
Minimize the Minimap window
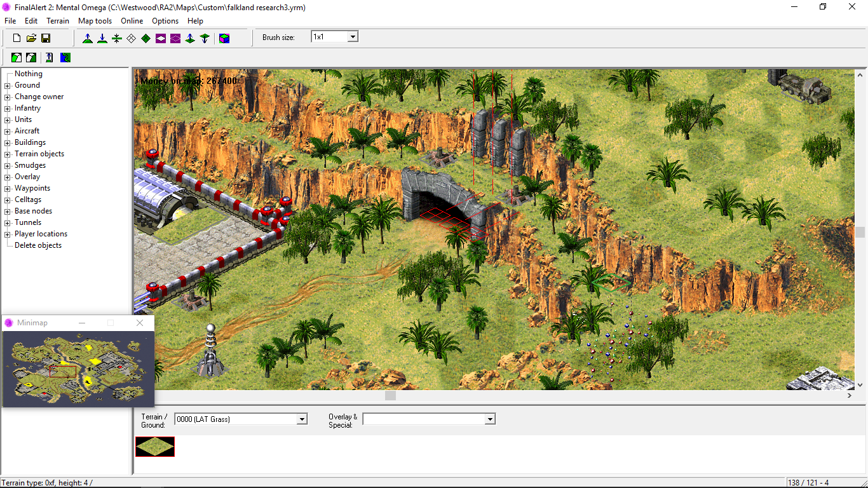82,323
